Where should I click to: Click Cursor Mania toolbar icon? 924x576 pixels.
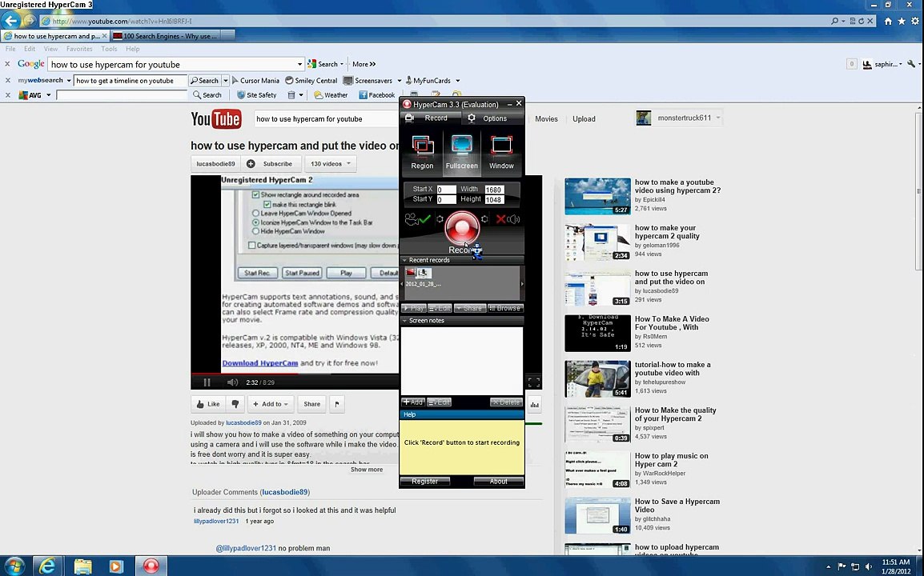click(x=255, y=81)
